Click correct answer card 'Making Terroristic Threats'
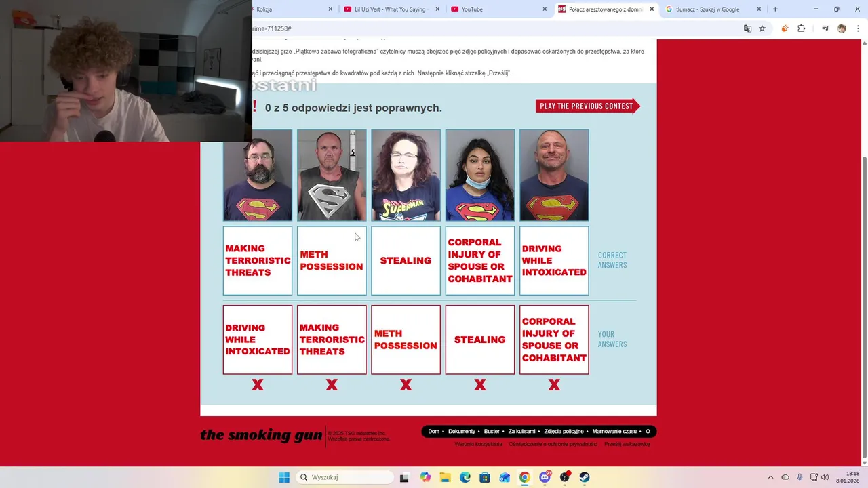This screenshot has height=488, width=868. click(x=258, y=261)
